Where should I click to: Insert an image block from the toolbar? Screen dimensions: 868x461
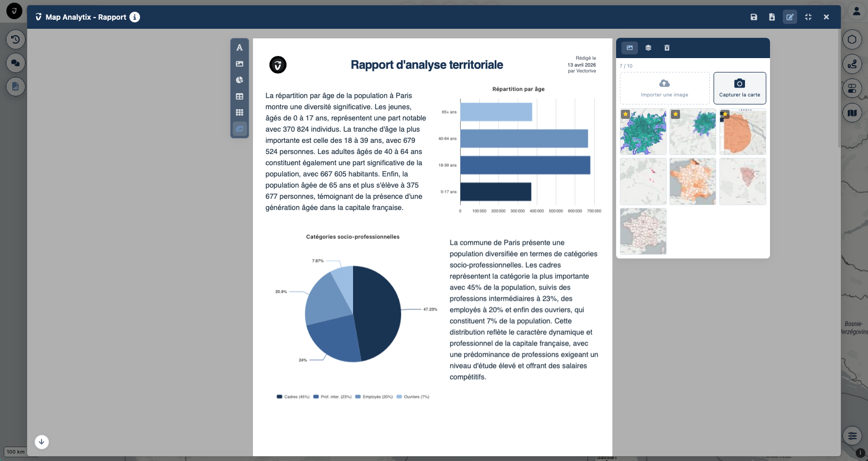pyautogui.click(x=240, y=64)
